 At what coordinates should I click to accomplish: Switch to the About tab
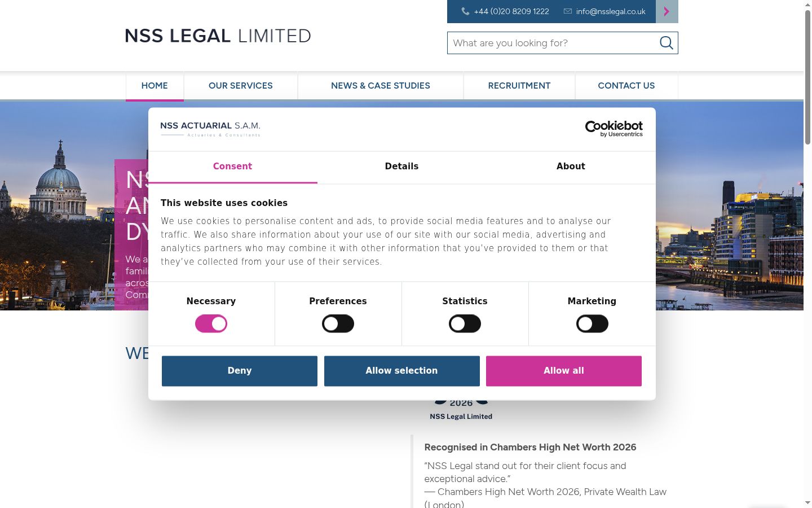pos(571,167)
